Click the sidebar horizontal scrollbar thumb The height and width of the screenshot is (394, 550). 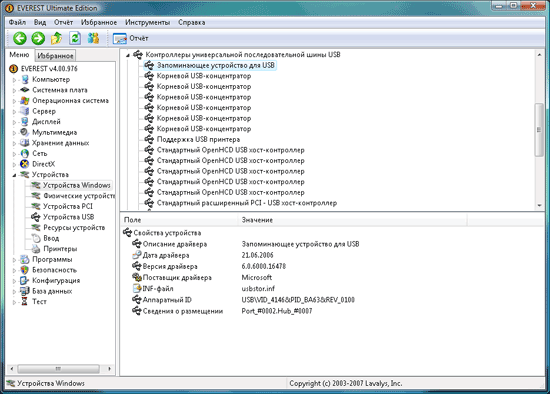click(x=58, y=369)
